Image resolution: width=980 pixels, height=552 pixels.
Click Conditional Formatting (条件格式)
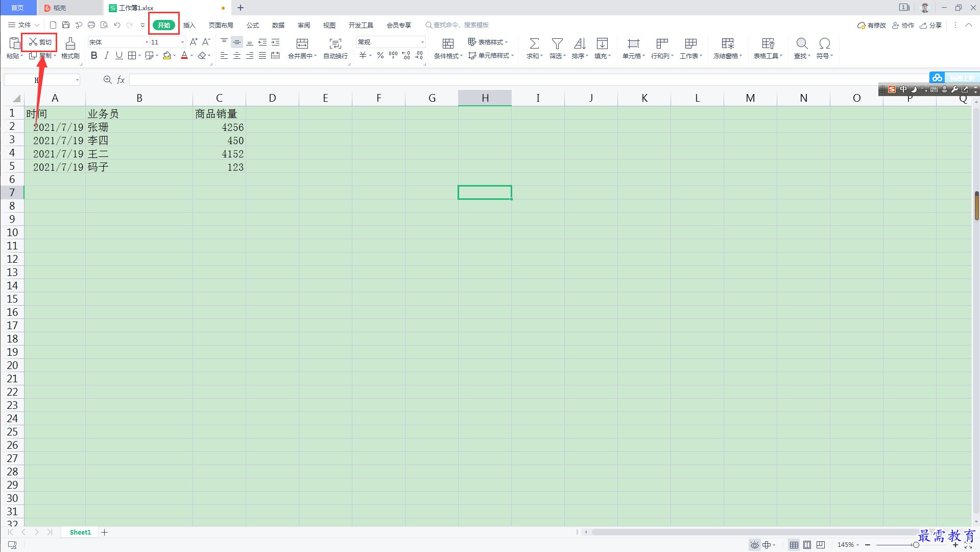448,48
